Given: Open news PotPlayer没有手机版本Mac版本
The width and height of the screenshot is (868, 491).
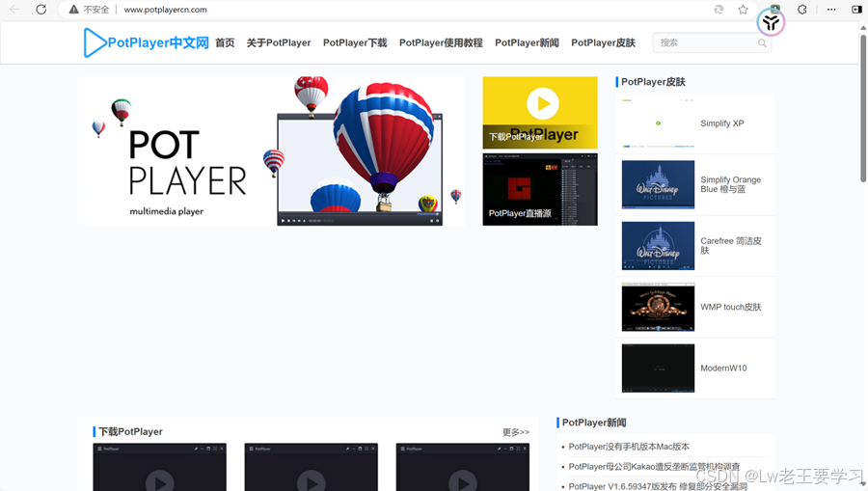Looking at the screenshot, I should click(x=629, y=447).
